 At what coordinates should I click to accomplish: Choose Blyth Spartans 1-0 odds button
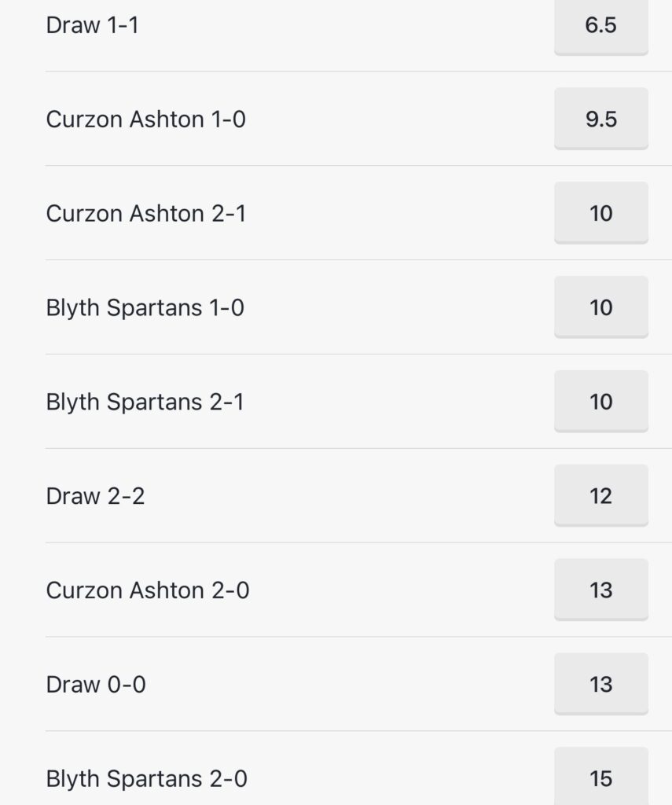click(601, 307)
